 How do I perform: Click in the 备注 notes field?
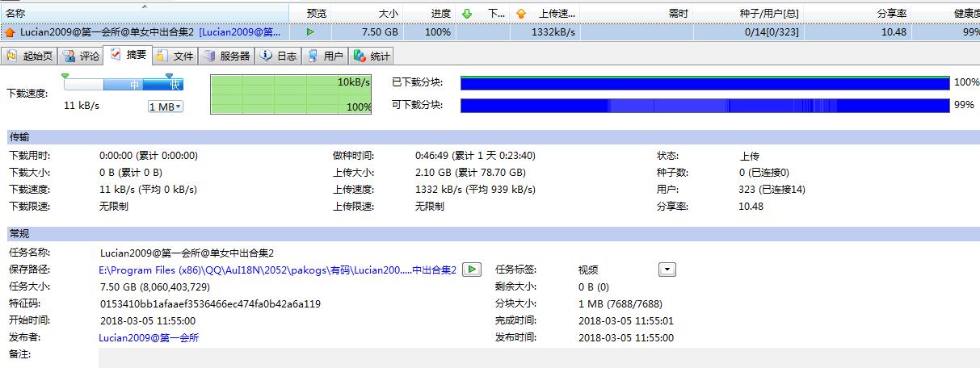pyautogui.click(x=533, y=357)
